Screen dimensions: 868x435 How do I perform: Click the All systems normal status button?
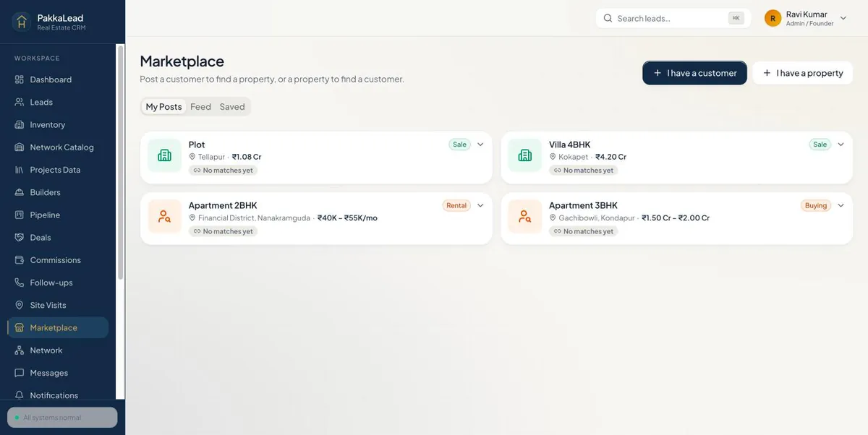click(62, 418)
